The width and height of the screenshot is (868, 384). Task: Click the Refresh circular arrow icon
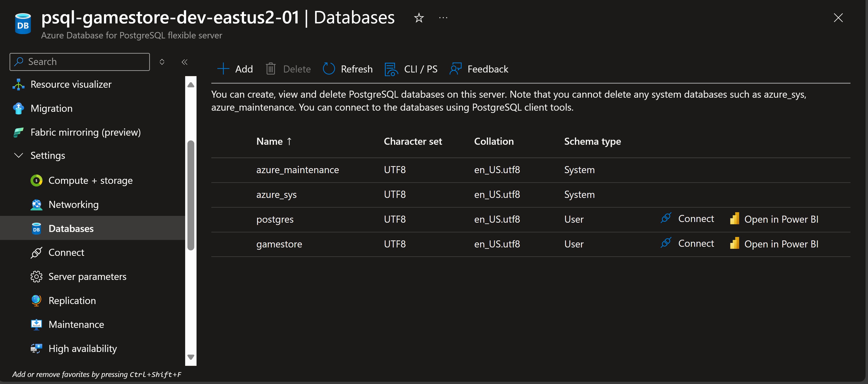click(328, 69)
